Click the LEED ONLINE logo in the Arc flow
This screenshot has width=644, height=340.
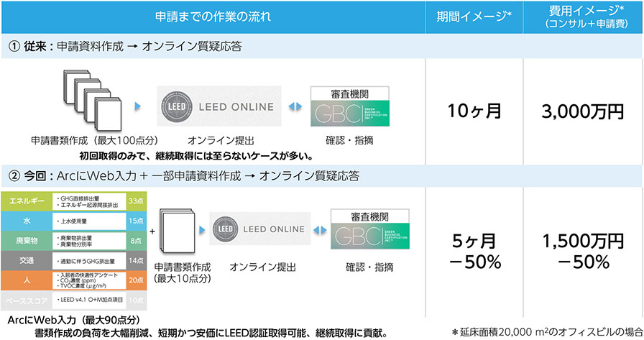click(x=260, y=229)
